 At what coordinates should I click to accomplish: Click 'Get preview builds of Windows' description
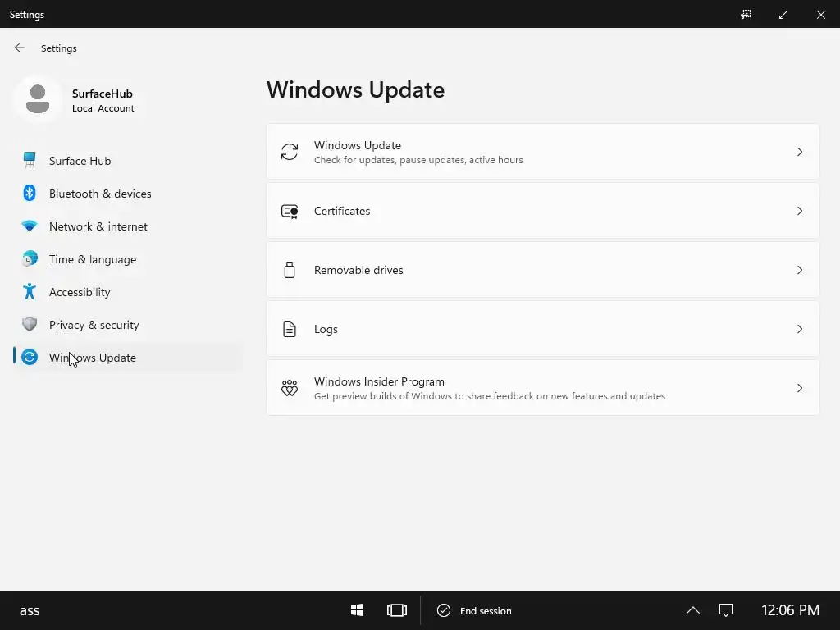490,396
